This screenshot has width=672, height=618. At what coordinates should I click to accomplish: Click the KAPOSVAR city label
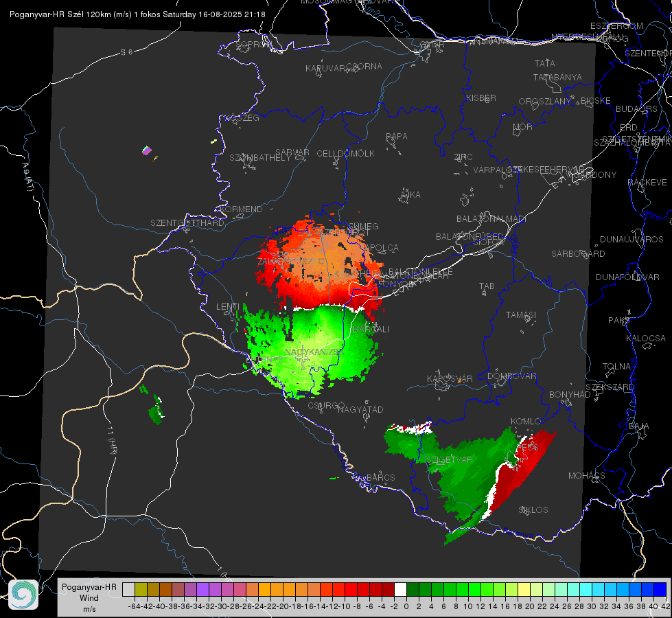pos(450,378)
